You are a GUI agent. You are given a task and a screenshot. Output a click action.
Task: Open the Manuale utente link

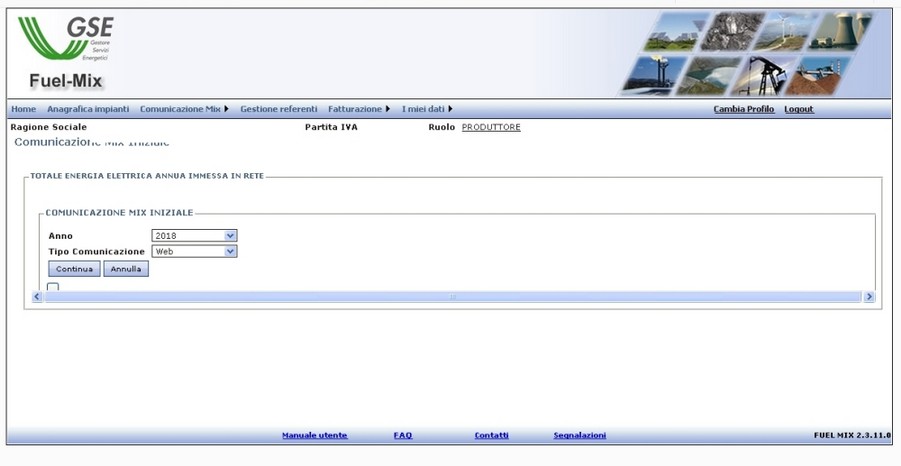coord(315,436)
